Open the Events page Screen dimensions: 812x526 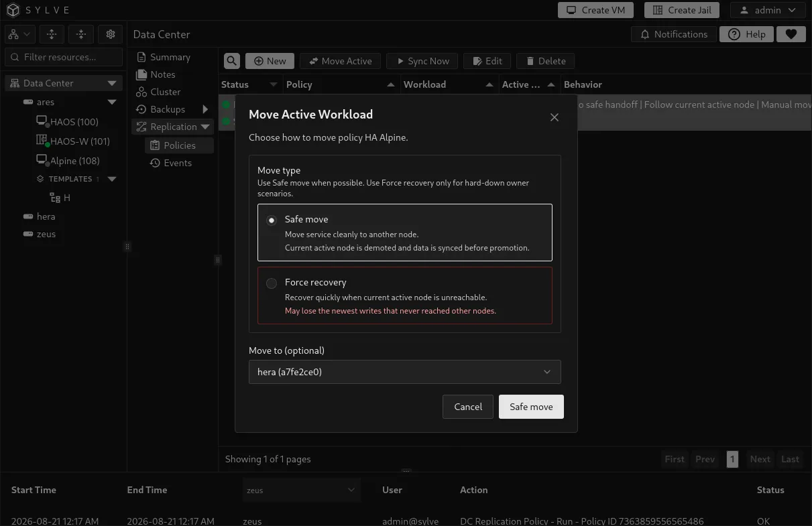tap(170, 163)
